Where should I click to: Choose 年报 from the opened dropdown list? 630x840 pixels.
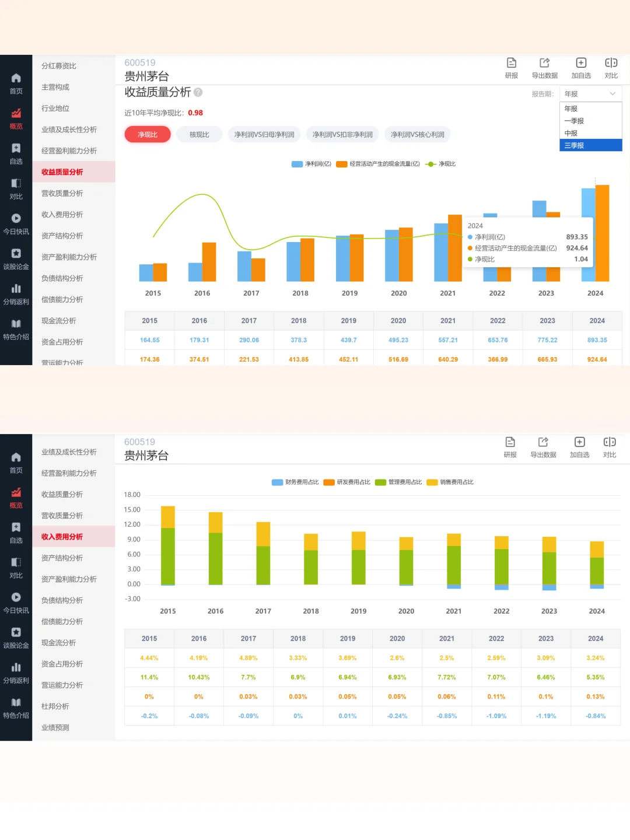(590, 109)
